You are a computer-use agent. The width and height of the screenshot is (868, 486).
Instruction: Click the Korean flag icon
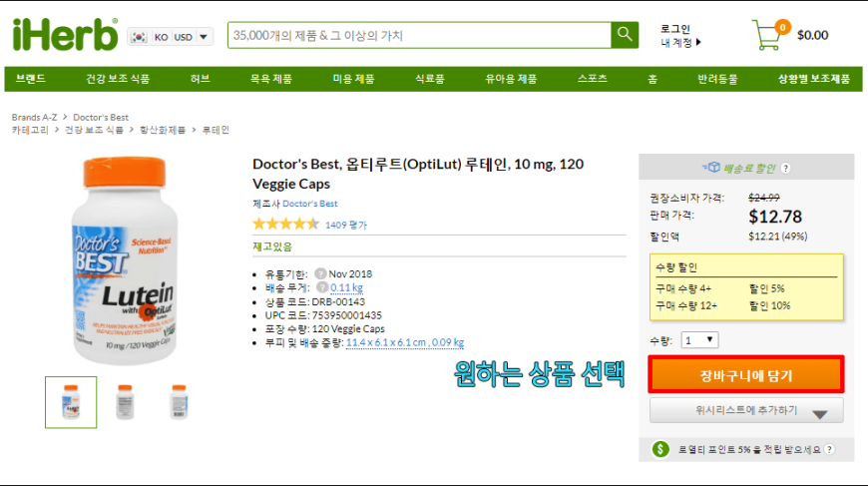139,37
